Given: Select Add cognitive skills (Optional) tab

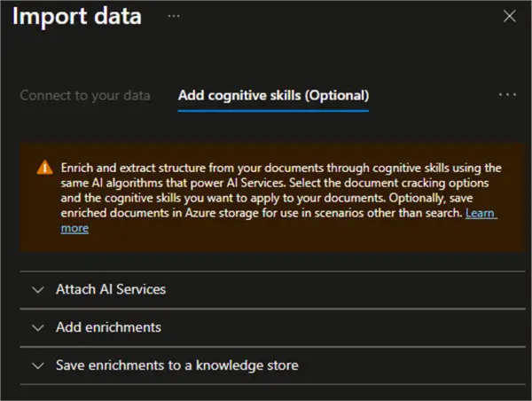Looking at the screenshot, I should 273,95.
